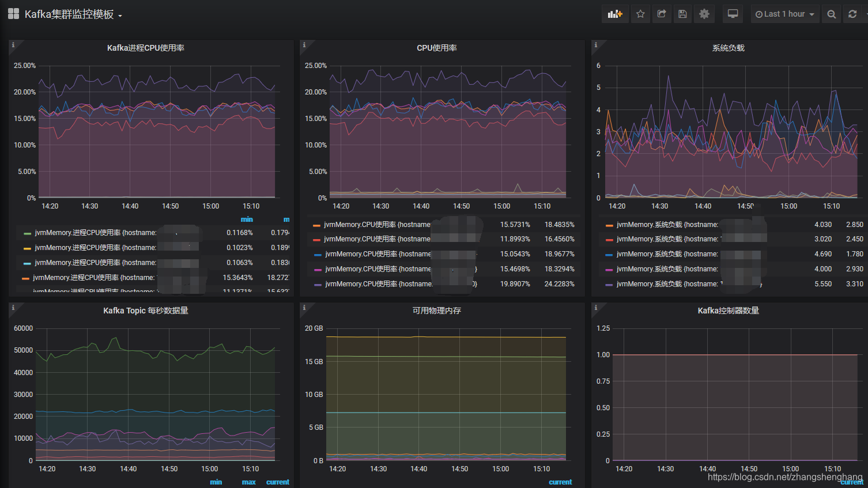Click the 24.2283% value in CPU使用率 legend
Image resolution: width=868 pixels, height=488 pixels.
point(560,284)
